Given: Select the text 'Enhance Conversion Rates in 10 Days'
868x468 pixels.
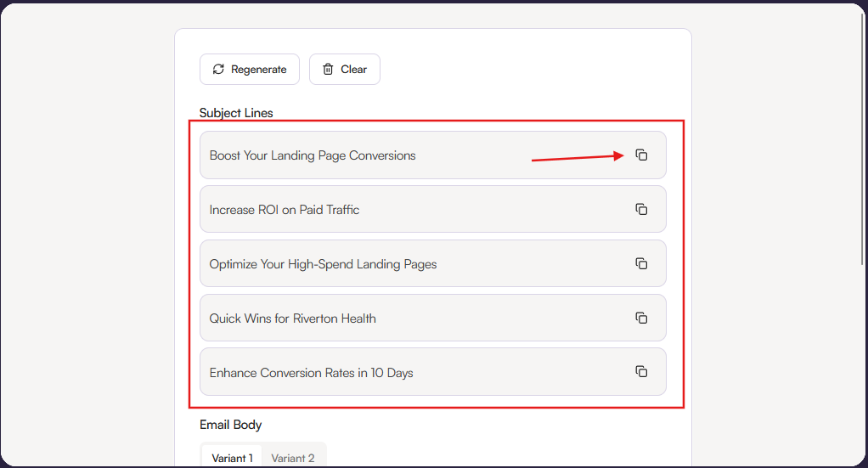Looking at the screenshot, I should pyautogui.click(x=311, y=373).
